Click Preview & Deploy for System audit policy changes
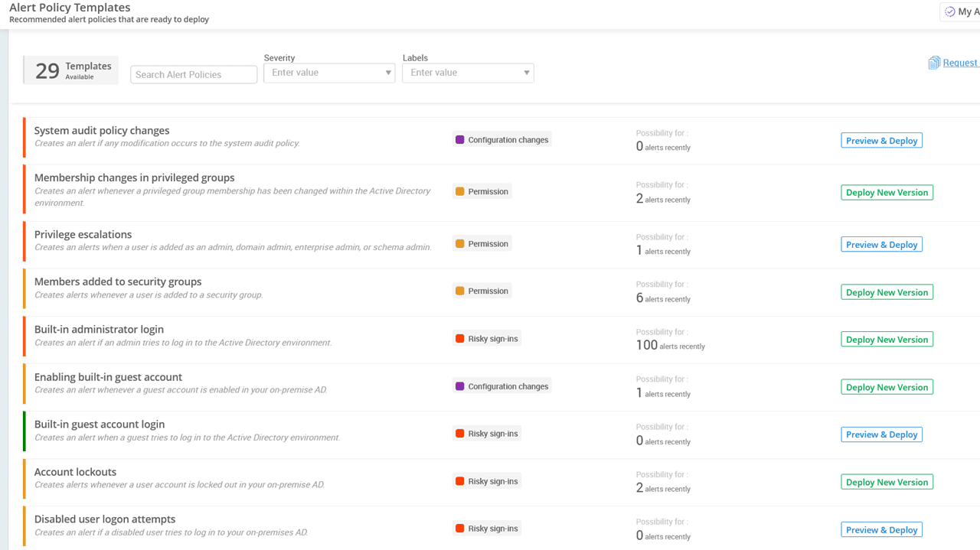The width and height of the screenshot is (980, 550). pos(881,140)
